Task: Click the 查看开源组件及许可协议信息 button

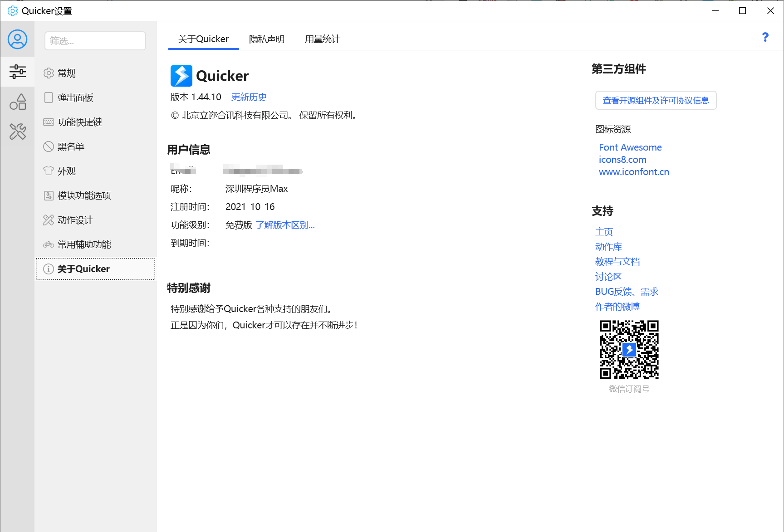Action: pyautogui.click(x=656, y=100)
